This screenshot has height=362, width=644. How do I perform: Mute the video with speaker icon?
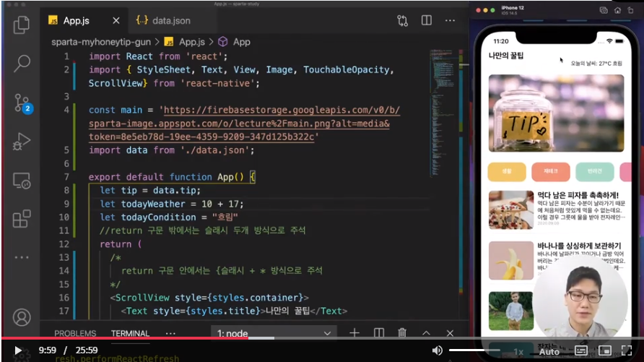coord(438,350)
